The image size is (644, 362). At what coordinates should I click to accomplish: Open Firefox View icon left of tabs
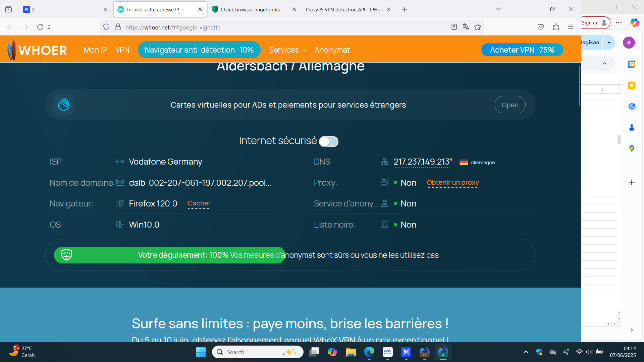[8, 9]
